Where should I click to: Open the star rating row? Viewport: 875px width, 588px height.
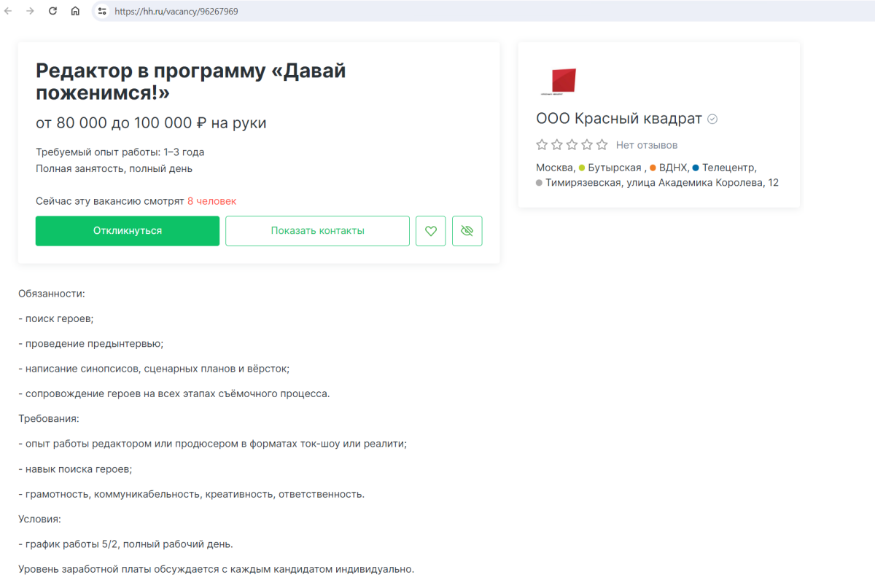(x=572, y=145)
